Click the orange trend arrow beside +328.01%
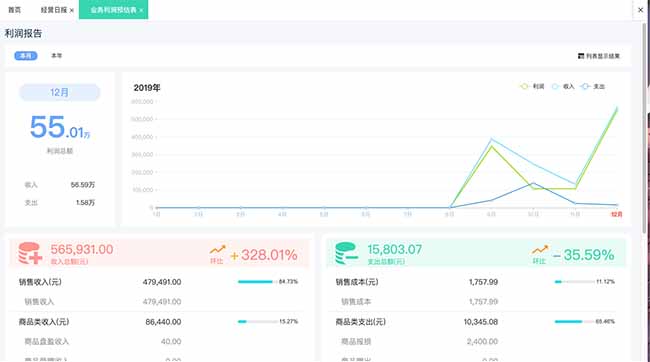Viewport: 650px width, 362px height. [x=217, y=250]
